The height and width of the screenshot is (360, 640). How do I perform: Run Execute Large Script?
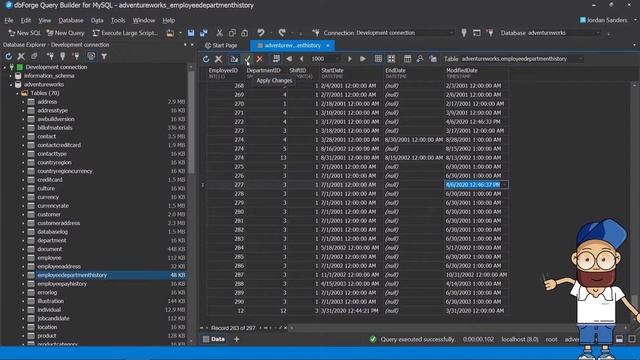125,33
